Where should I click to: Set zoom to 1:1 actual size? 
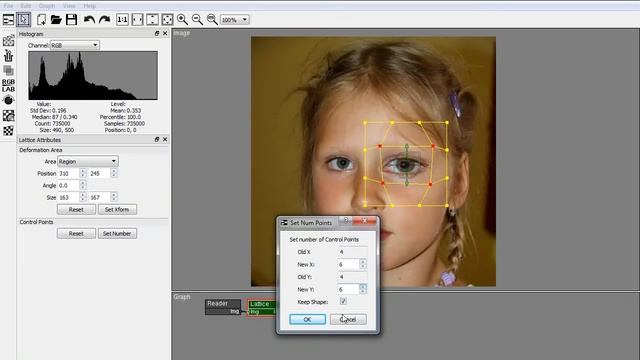coord(122,20)
